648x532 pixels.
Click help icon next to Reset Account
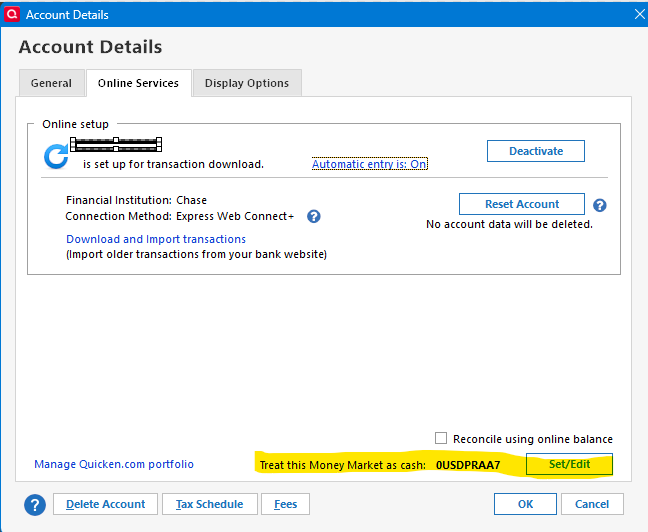point(600,205)
